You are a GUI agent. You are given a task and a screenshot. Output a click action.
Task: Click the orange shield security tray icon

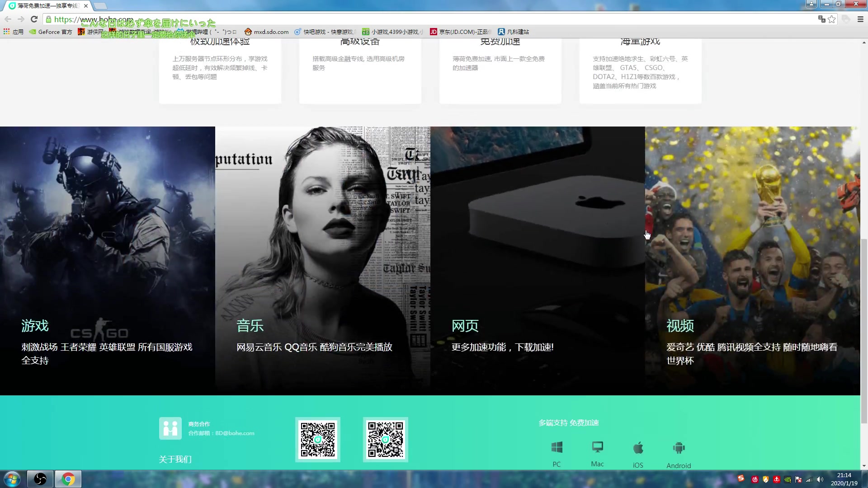766,479
